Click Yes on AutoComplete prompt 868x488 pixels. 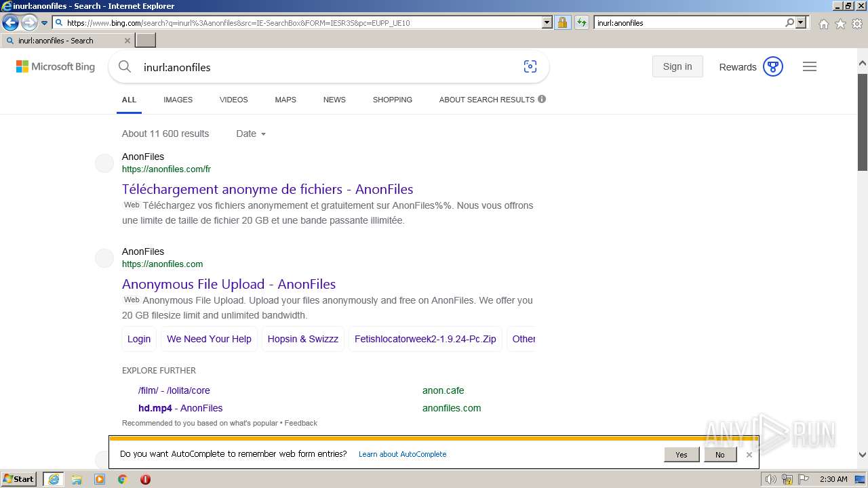click(682, 455)
